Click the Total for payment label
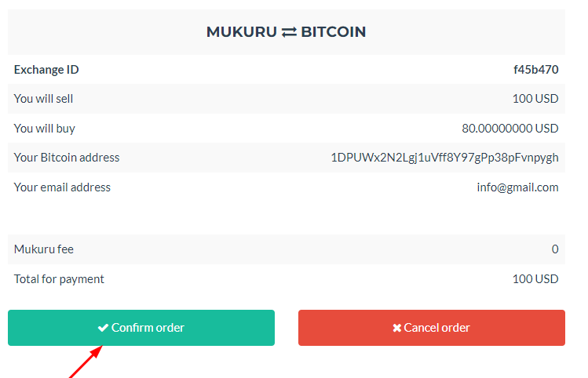Viewport: 588px width, 378px height. pyautogui.click(x=59, y=279)
